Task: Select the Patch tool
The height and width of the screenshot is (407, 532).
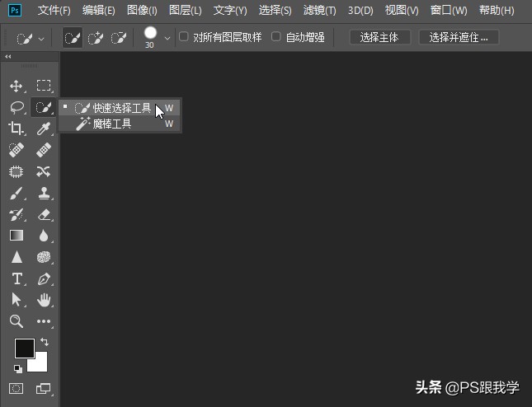Action: (16, 171)
